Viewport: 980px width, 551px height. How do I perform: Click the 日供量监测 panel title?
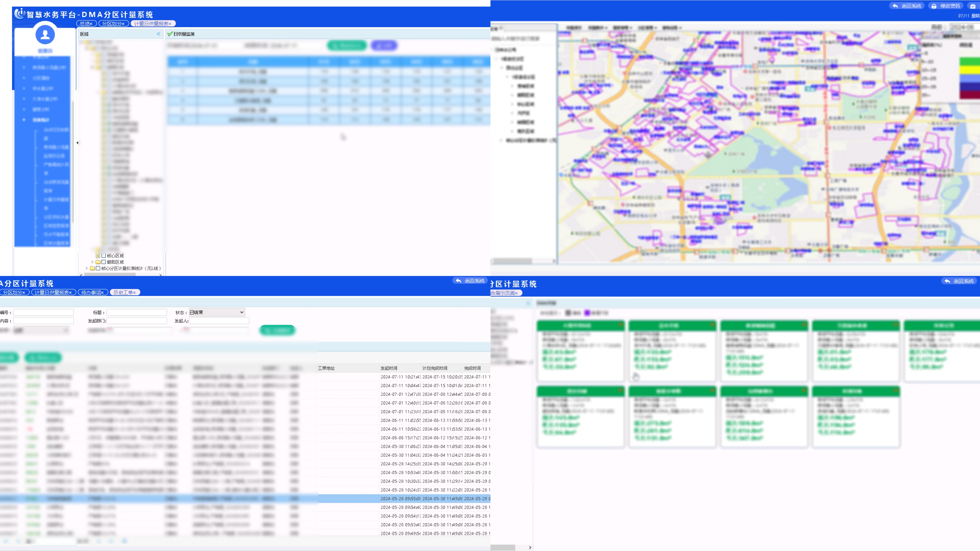click(x=184, y=34)
